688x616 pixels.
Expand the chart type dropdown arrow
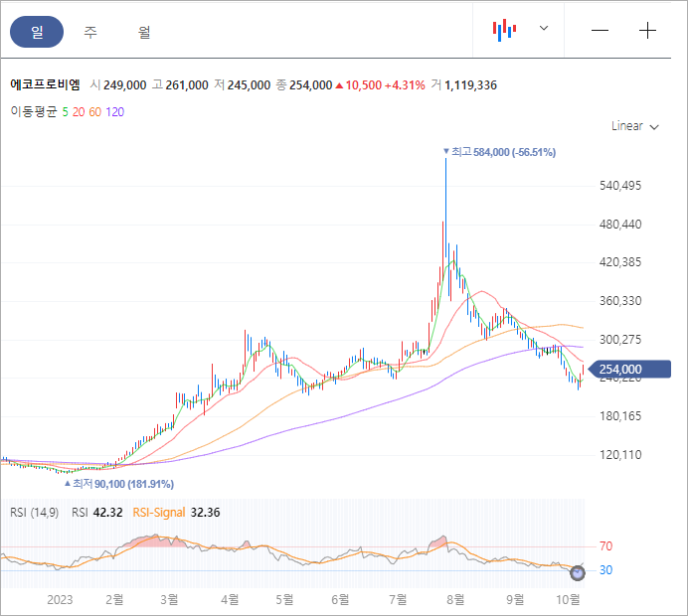pos(544,29)
